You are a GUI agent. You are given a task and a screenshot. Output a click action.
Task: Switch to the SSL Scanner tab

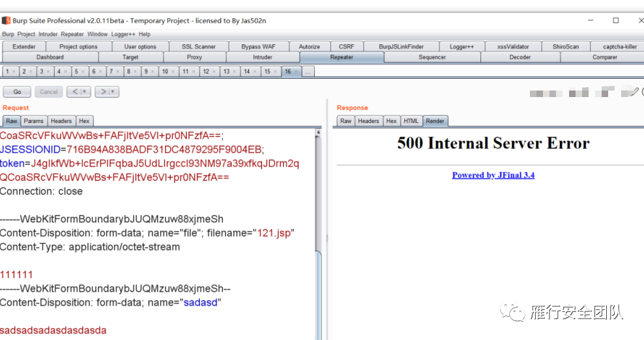(x=199, y=46)
